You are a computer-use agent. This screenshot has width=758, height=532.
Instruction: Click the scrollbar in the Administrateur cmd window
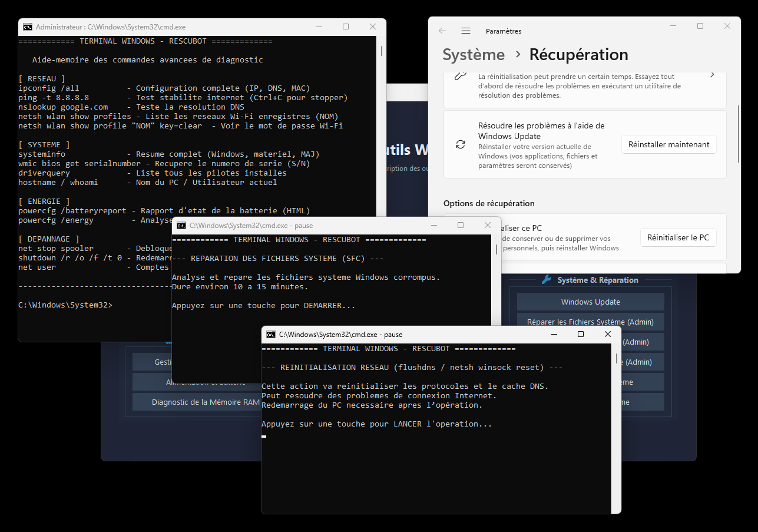(382, 51)
